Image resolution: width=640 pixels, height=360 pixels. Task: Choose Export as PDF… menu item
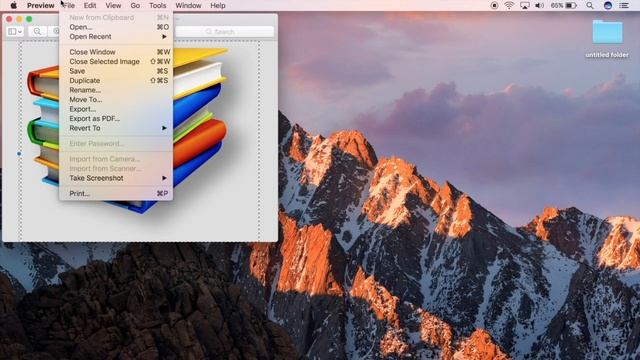(116, 118)
